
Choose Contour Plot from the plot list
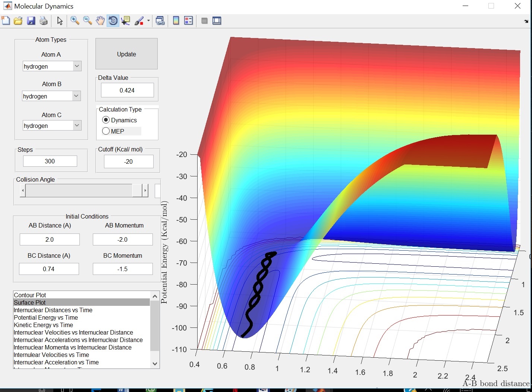pyautogui.click(x=30, y=295)
